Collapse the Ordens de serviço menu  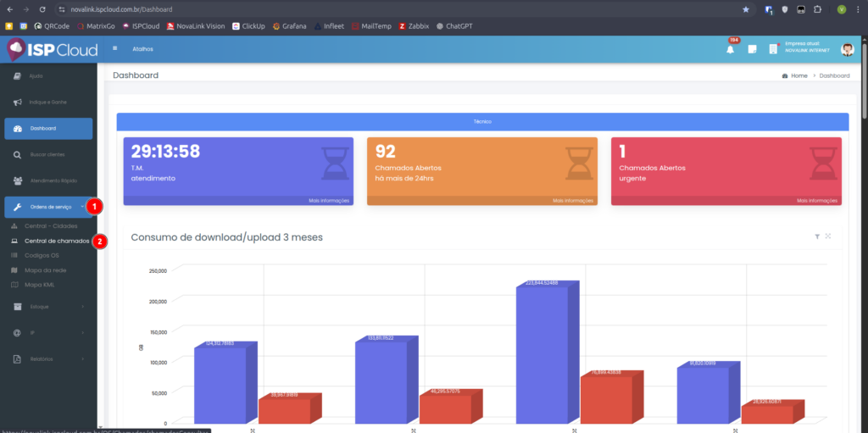point(48,207)
